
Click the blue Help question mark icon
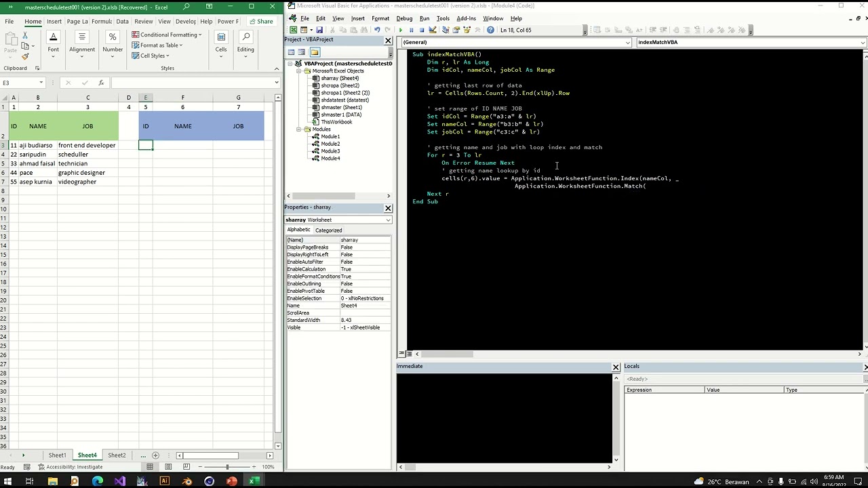pos(490,30)
